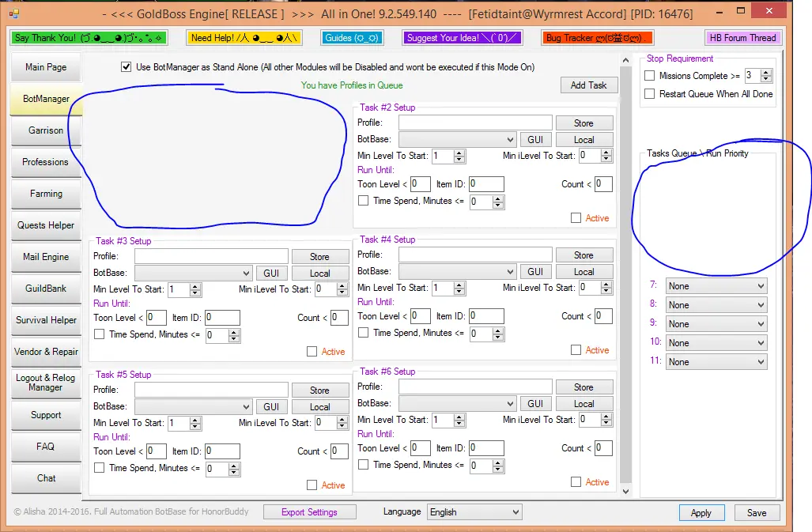Click the Toon Level field in Task #6
Image resolution: width=812 pixels, height=532 pixels.
coord(421,447)
